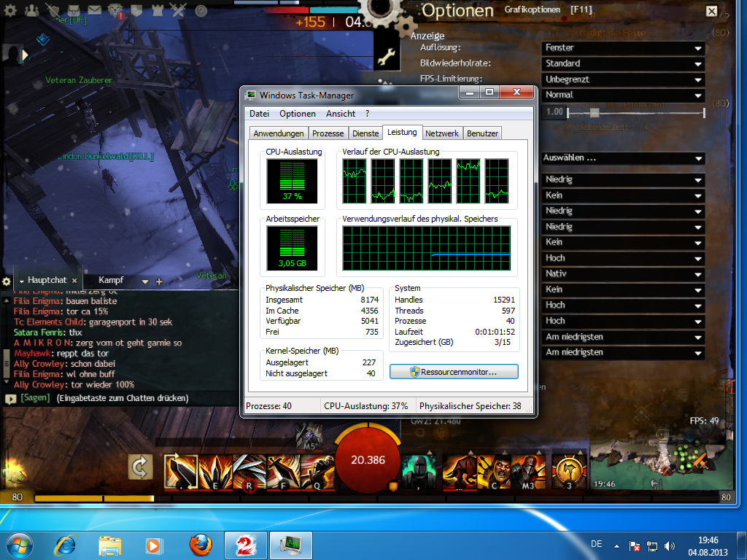Open the Black Lion trading post icon
The image size is (747, 560).
pos(116,10)
